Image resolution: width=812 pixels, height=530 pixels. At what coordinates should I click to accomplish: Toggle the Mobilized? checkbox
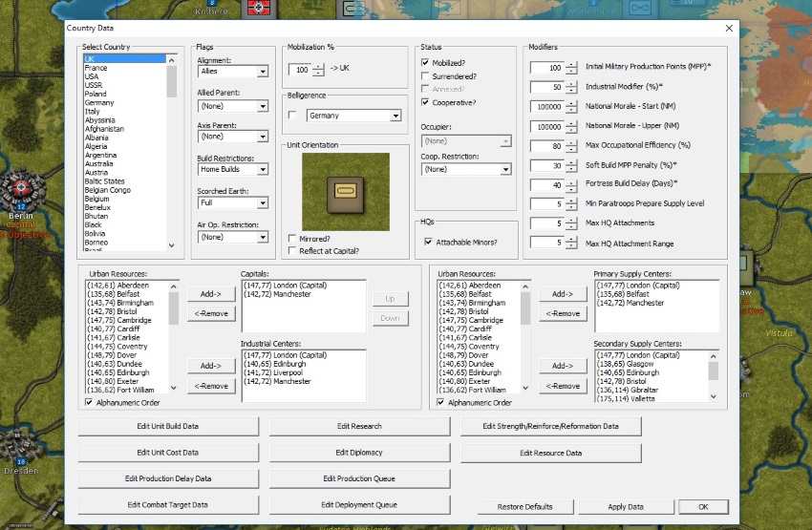point(425,63)
